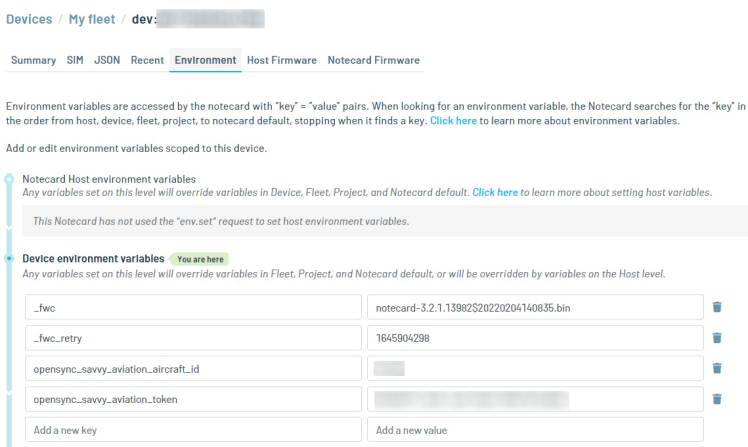Click here link about environment variables
Image resolution: width=748 pixels, height=447 pixels.
tap(453, 120)
